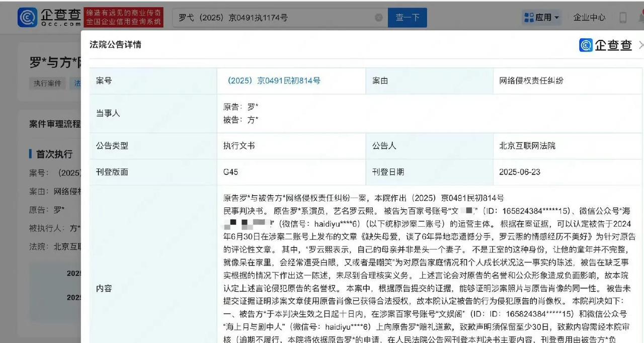Click the 公告类型 label cell
The image size is (644, 343).
tap(153, 146)
